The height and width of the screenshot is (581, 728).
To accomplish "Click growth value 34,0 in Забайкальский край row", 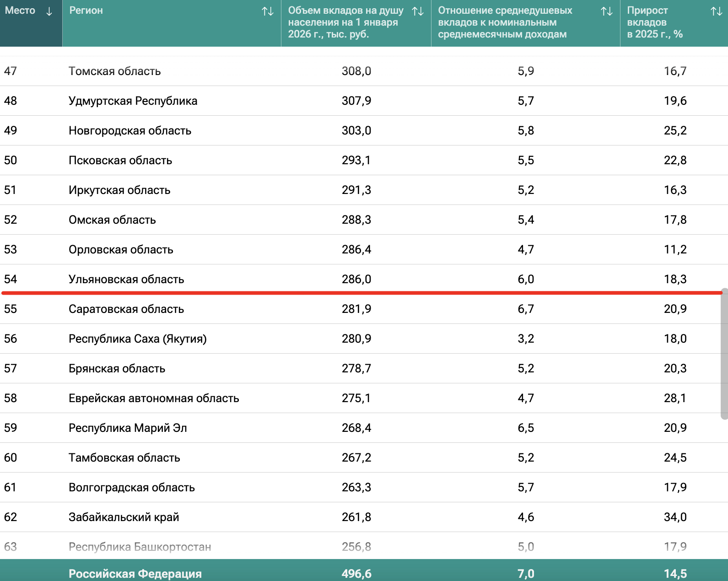I will point(675,517).
